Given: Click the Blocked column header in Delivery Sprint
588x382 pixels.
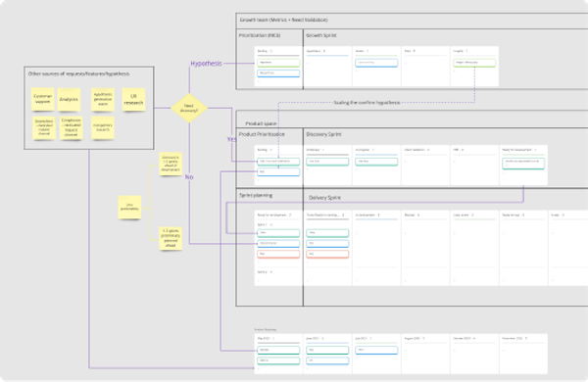Looking at the screenshot, I should tap(412, 215).
